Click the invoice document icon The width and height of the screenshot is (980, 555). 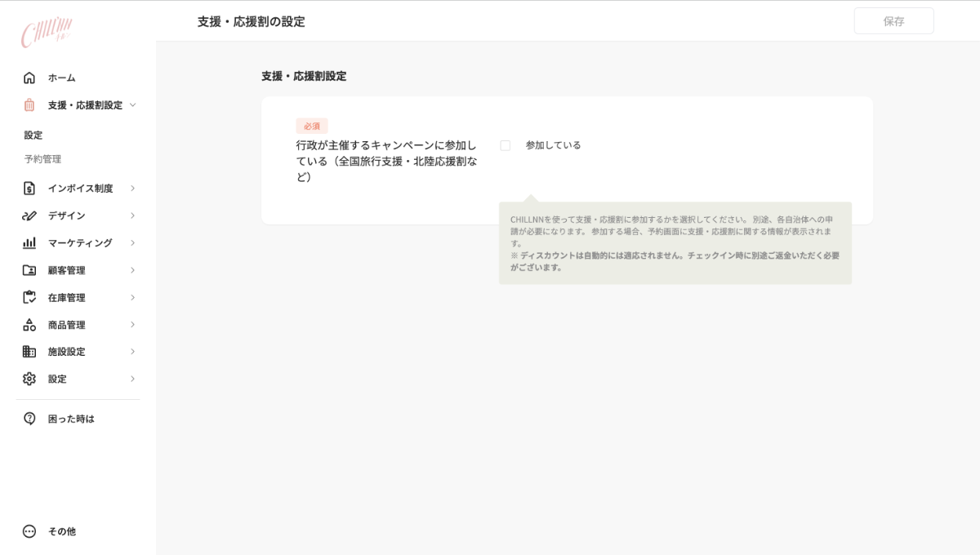point(29,189)
